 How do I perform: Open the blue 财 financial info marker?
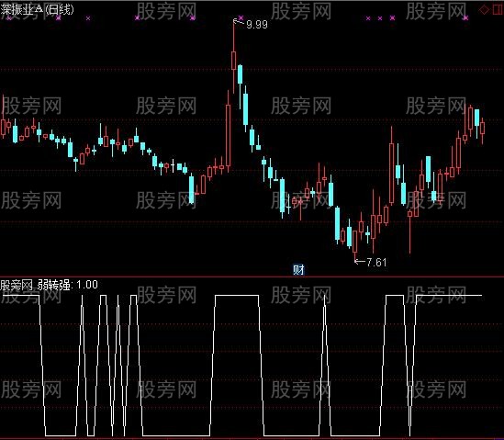click(298, 269)
